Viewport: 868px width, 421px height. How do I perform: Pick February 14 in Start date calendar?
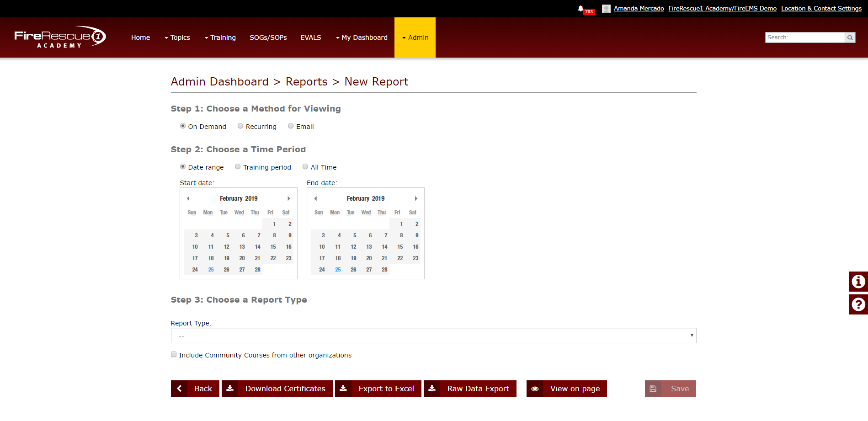click(x=258, y=247)
